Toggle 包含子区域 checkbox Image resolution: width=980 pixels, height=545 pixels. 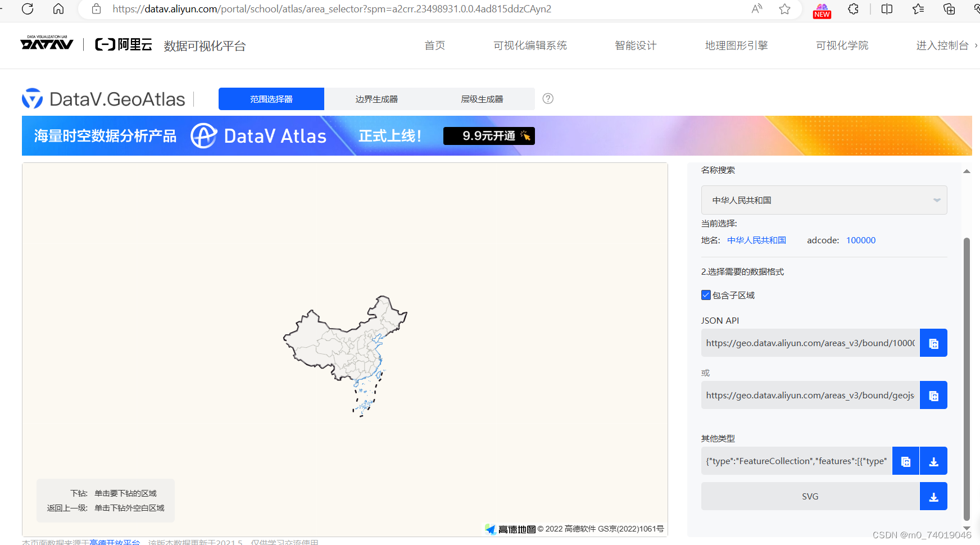[706, 295]
